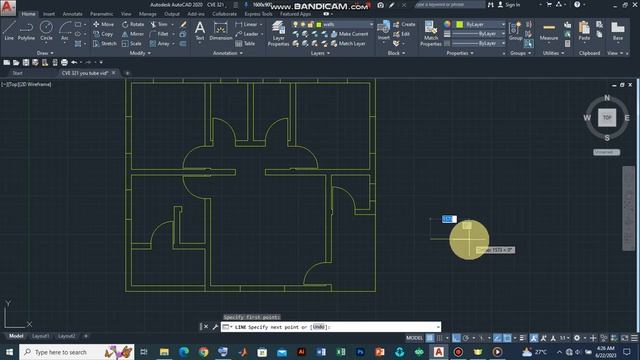Select the Text annotation tool
The width and height of the screenshot is (640, 360).
pyautogui.click(x=200, y=31)
